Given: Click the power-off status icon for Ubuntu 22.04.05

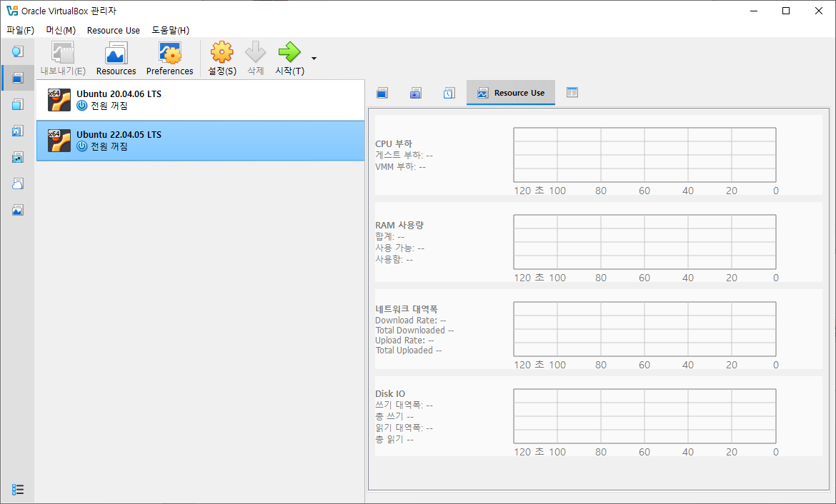Looking at the screenshot, I should click(81, 146).
